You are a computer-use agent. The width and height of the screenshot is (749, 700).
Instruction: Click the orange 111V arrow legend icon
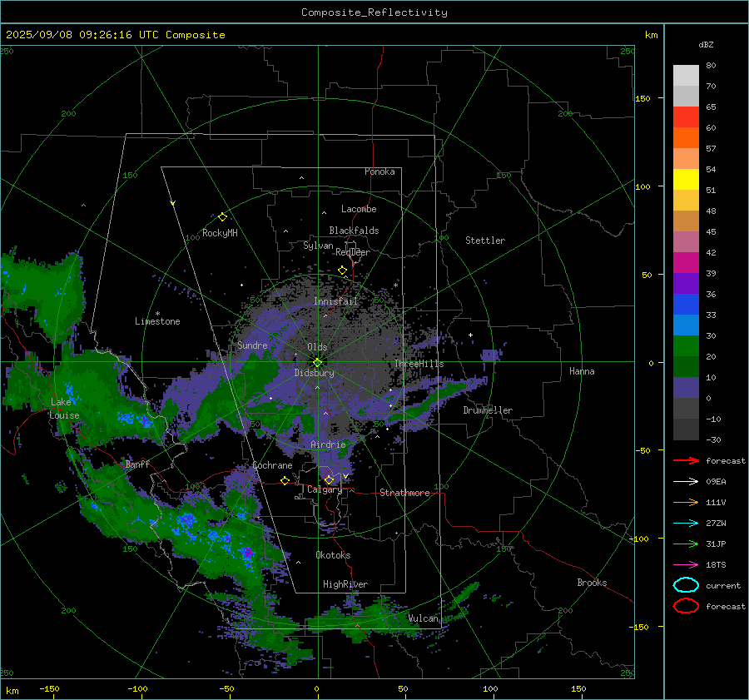[686, 502]
